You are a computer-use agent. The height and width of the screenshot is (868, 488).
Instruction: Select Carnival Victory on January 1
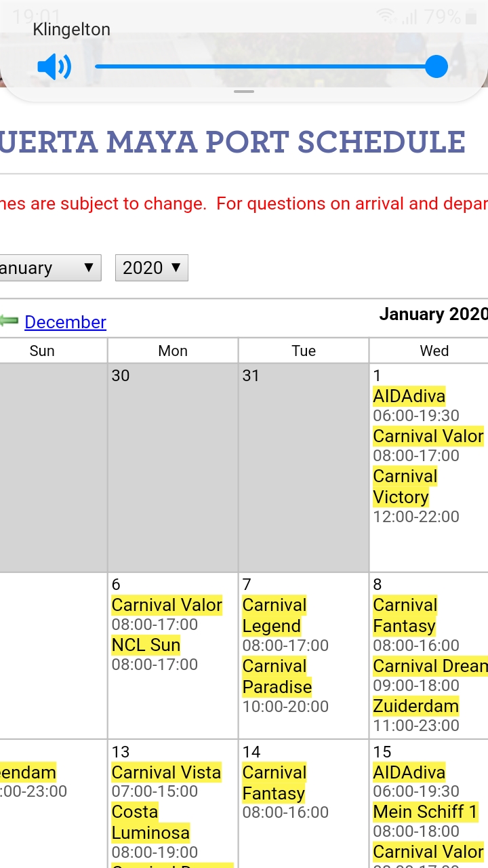[x=405, y=486]
